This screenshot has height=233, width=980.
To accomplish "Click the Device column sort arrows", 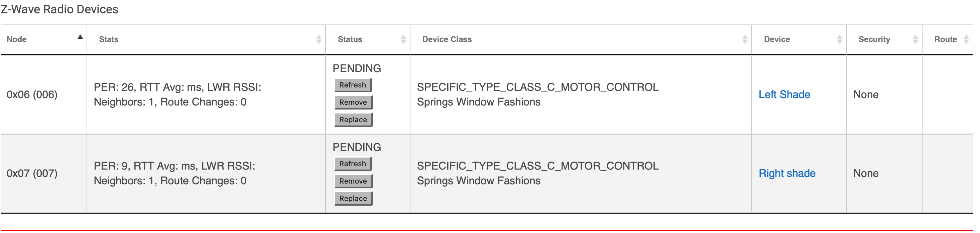I will click(839, 39).
